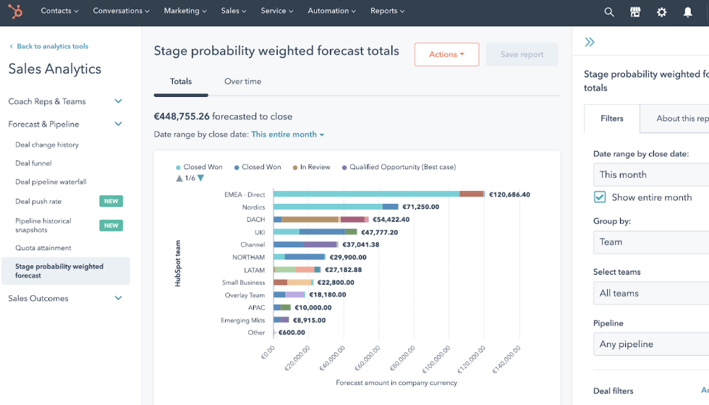This screenshot has width=709, height=405.
Task: Click Back to analytics tools link
Action: 49,46
